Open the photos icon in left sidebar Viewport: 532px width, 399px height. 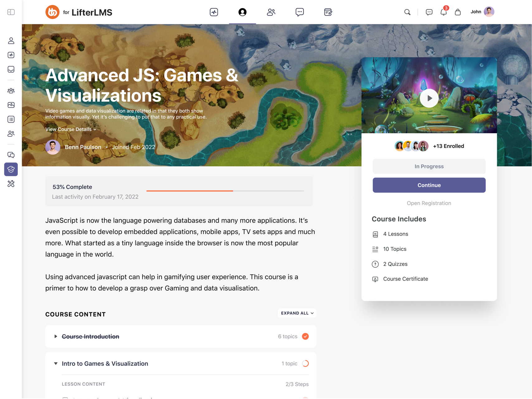pyautogui.click(x=11, y=105)
